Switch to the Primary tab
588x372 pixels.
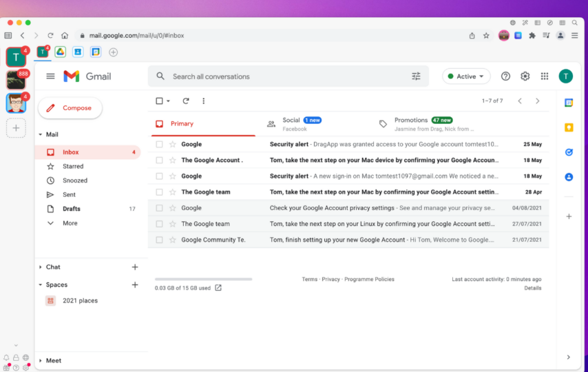(203, 123)
